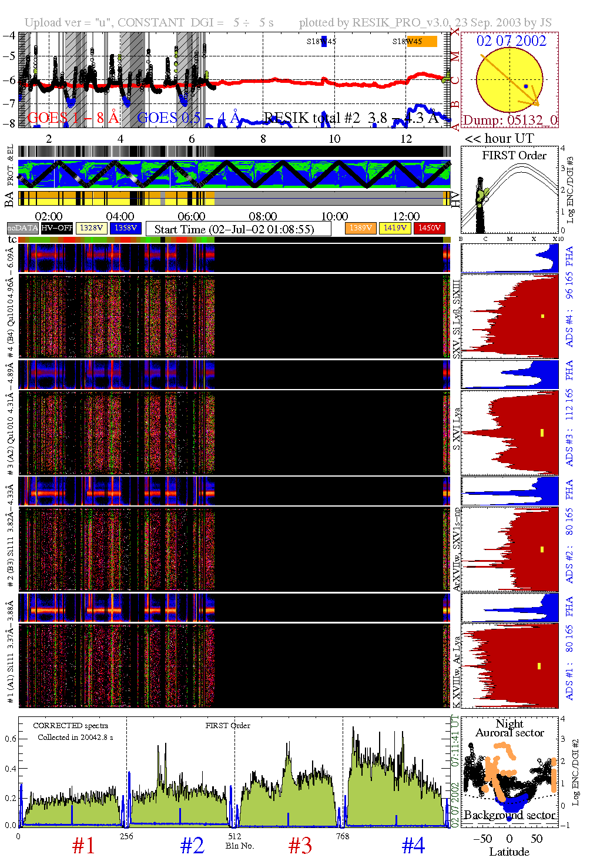Select the blue 1358V voltage swatch
590x868 pixels.
(x=126, y=228)
